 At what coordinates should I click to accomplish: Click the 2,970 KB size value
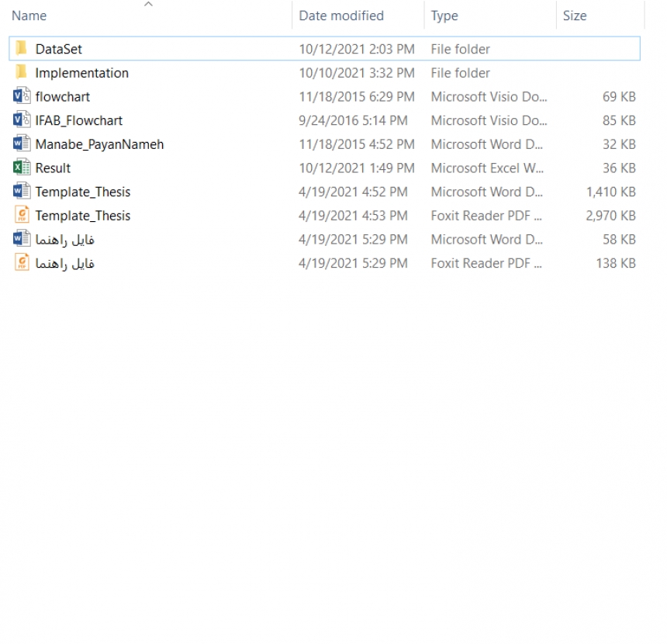coord(611,216)
